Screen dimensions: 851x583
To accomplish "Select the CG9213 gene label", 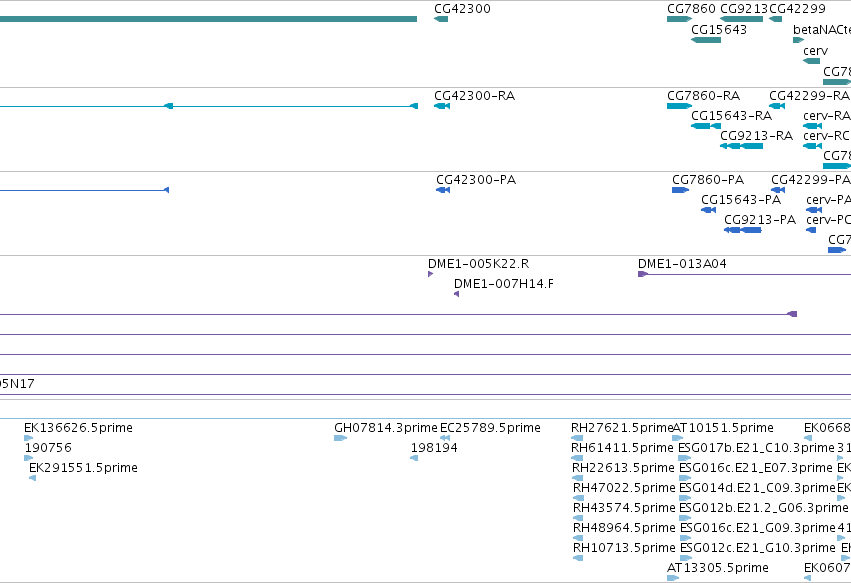I will 744,9.
